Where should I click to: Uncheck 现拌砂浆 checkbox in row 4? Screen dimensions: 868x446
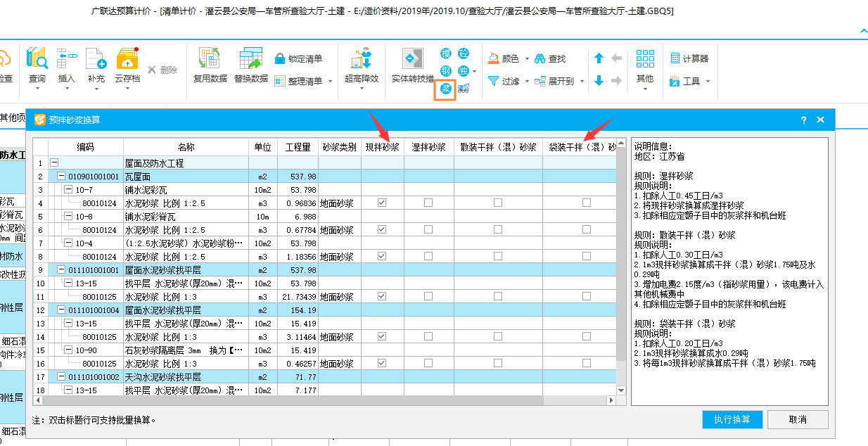(x=382, y=203)
